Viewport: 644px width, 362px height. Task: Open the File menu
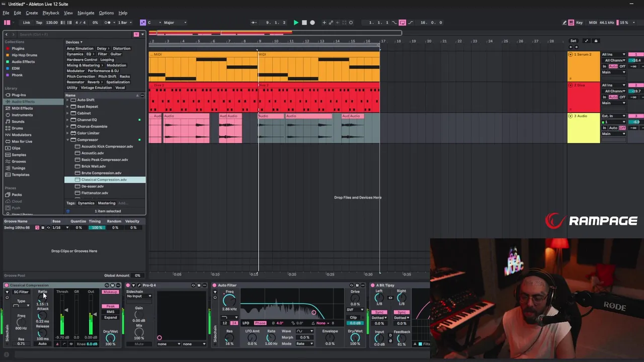coord(6,13)
